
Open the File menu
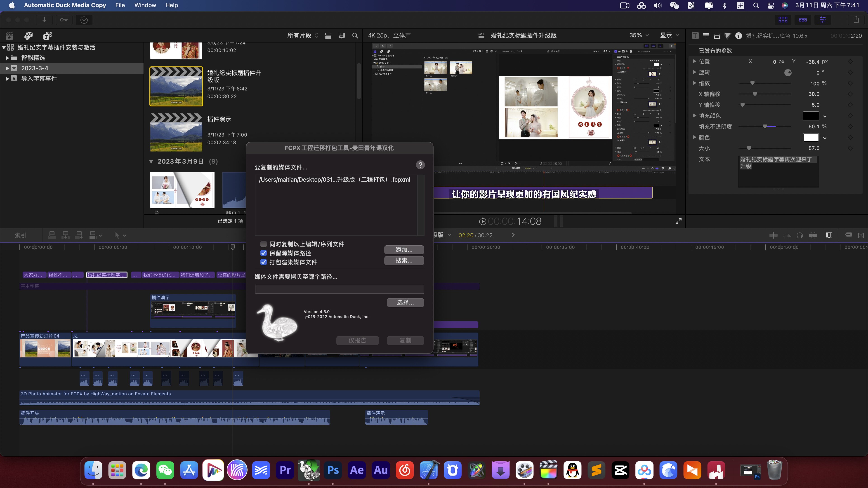point(120,5)
